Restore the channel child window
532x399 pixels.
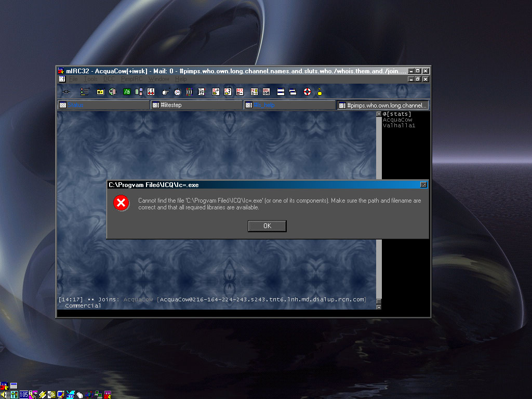click(x=418, y=79)
